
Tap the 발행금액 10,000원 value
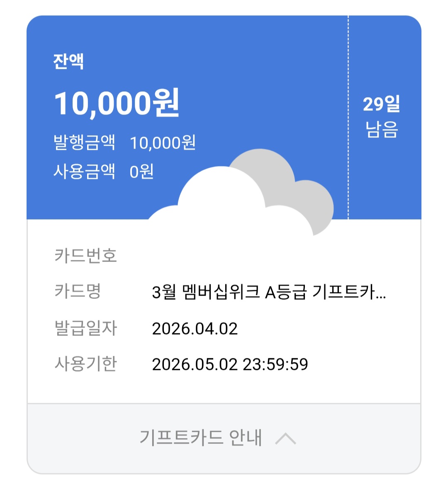(x=163, y=143)
